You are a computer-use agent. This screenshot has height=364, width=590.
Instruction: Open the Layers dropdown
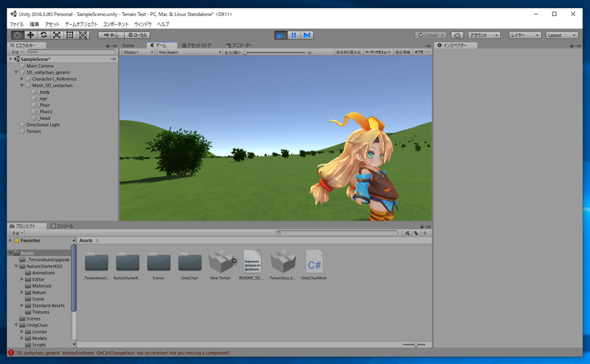coord(525,35)
